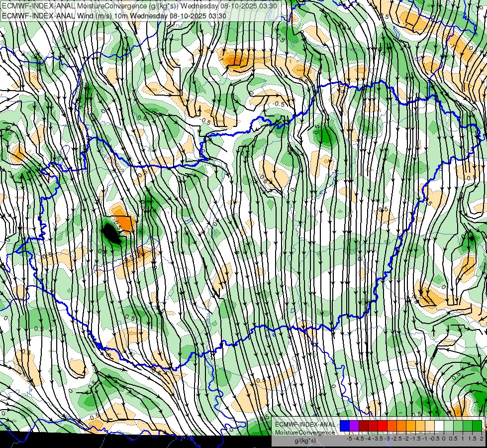487x448 pixels.
Task: Click the bright orange patch beside black blob
Action: coord(123,222)
